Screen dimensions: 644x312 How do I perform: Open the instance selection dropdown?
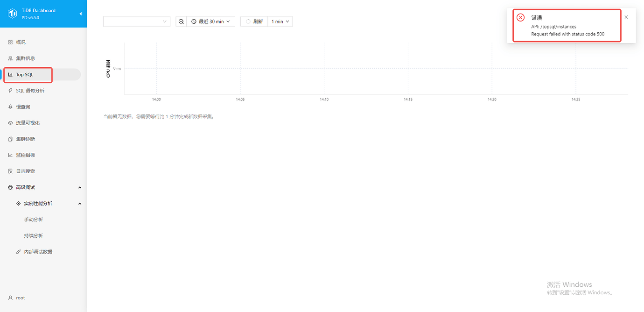[137, 21]
